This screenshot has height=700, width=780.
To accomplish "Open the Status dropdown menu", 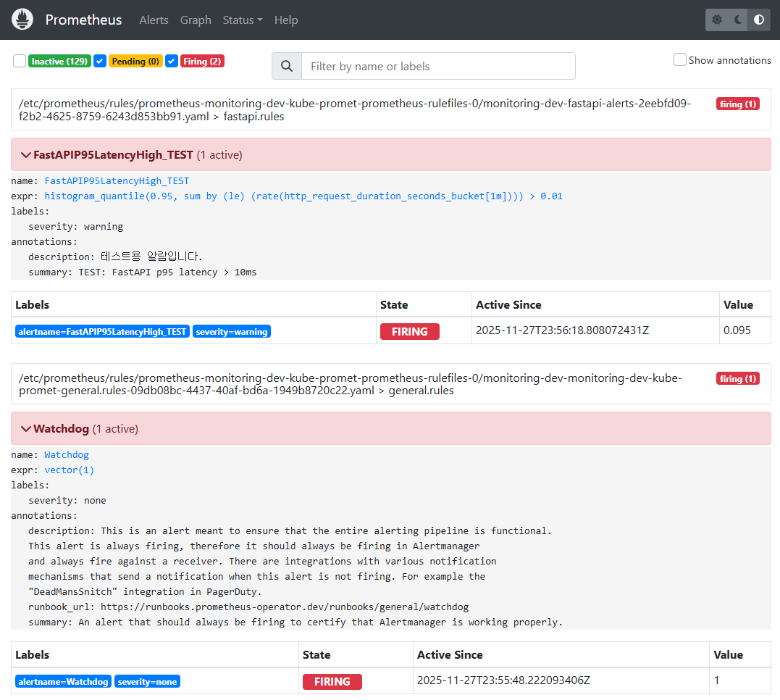I will click(242, 20).
